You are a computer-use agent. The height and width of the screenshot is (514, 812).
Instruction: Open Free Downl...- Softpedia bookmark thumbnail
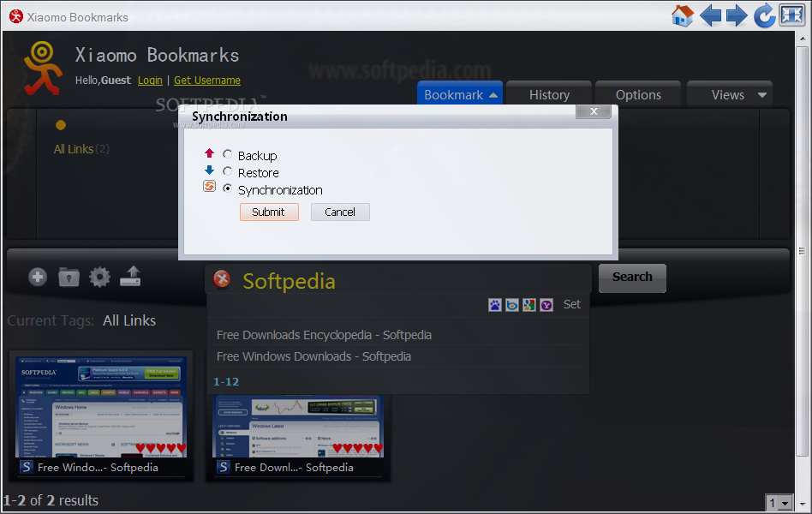[298, 427]
